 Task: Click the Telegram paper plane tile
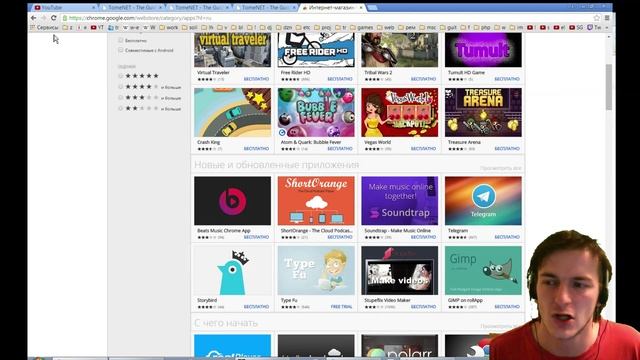pos(483,200)
